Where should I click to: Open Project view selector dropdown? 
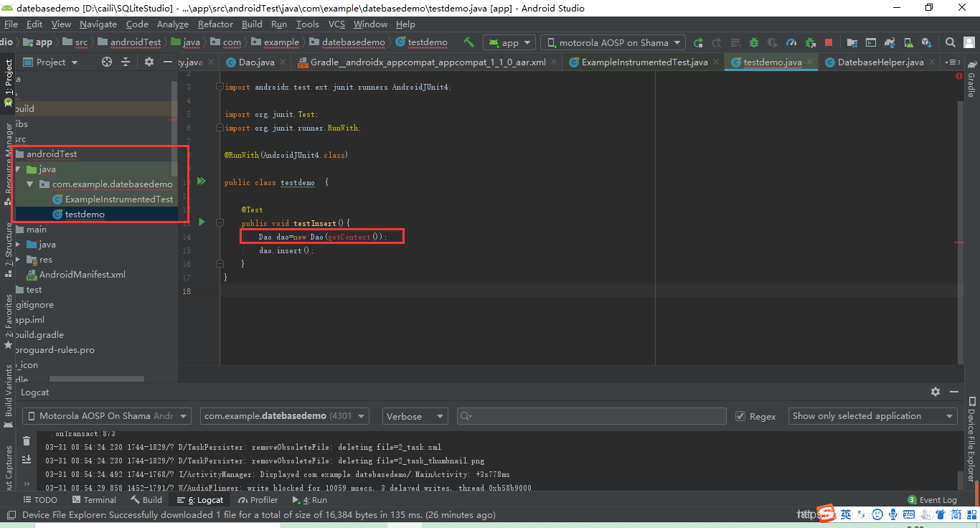[50, 62]
